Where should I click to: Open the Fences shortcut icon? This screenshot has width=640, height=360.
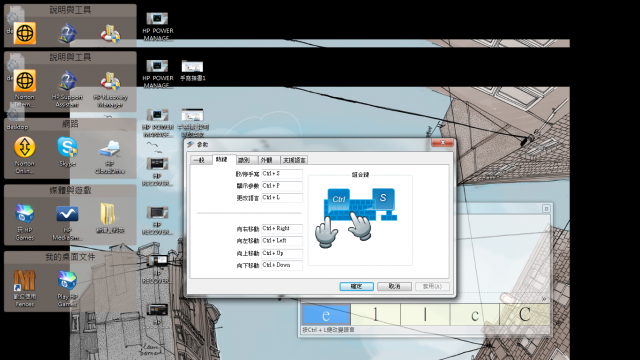(24, 288)
